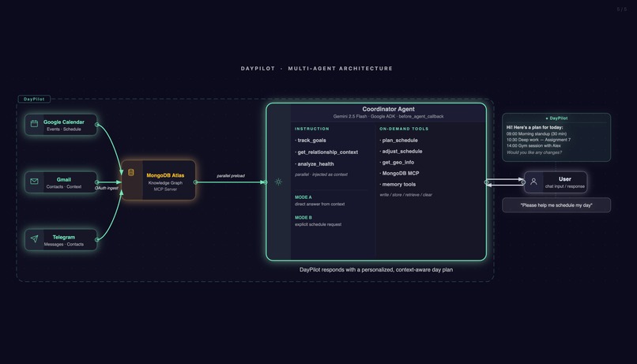Click the MODE B label
This screenshot has width=637, height=364.
(x=303, y=217)
